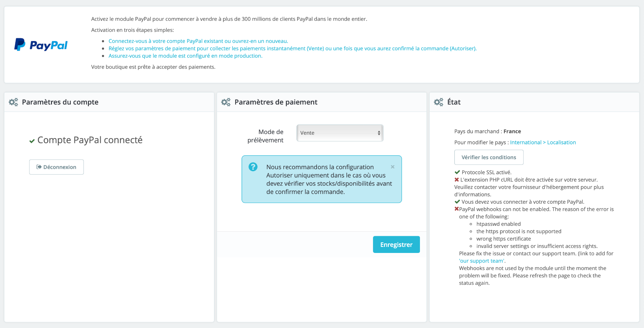Click 'Webhooks are not used by the module' text

tap(533, 275)
